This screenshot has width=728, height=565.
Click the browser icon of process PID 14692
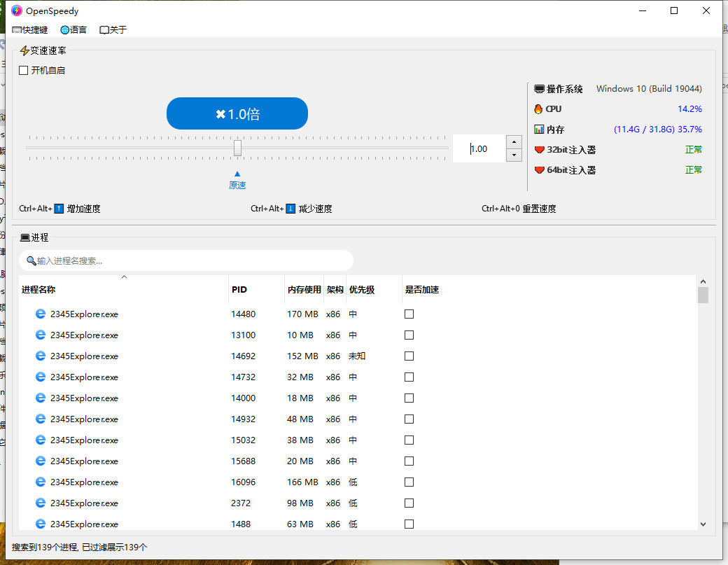41,356
